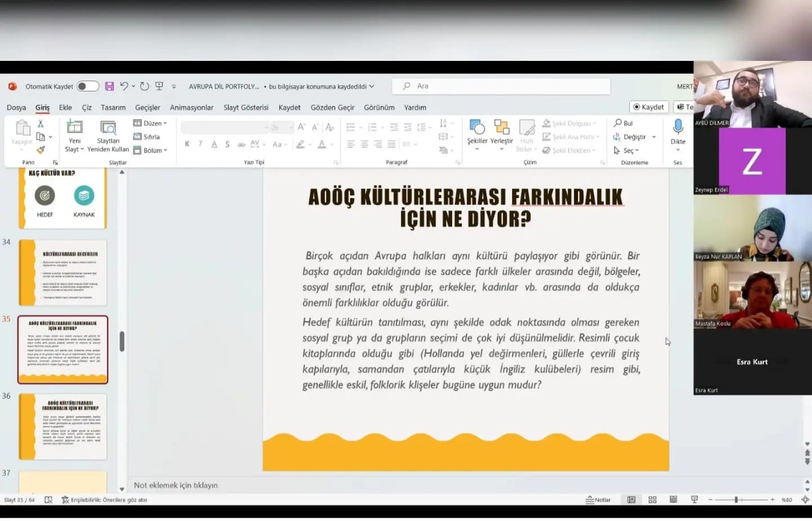The width and height of the screenshot is (812, 521).
Task: Click the Kaydet record button at right
Action: tap(648, 107)
